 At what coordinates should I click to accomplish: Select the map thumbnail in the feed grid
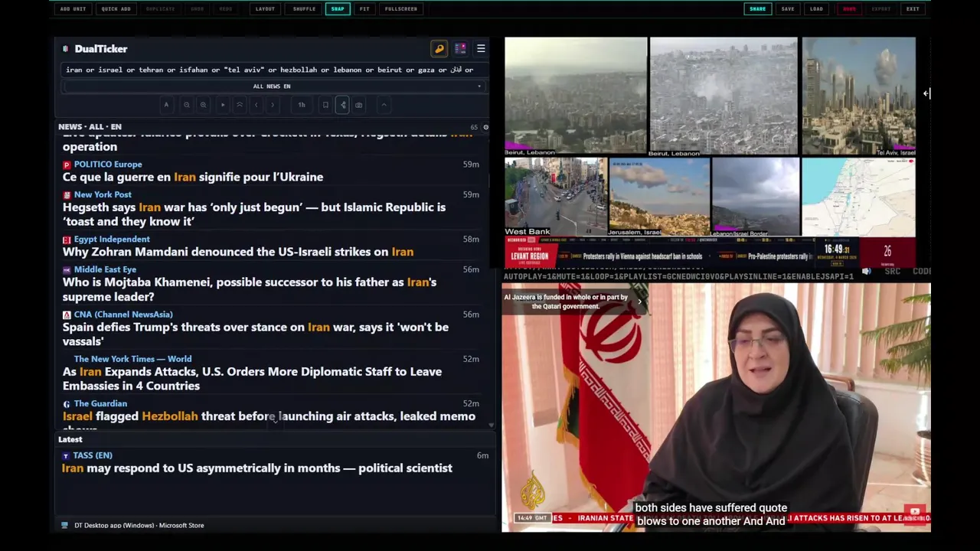click(x=858, y=197)
